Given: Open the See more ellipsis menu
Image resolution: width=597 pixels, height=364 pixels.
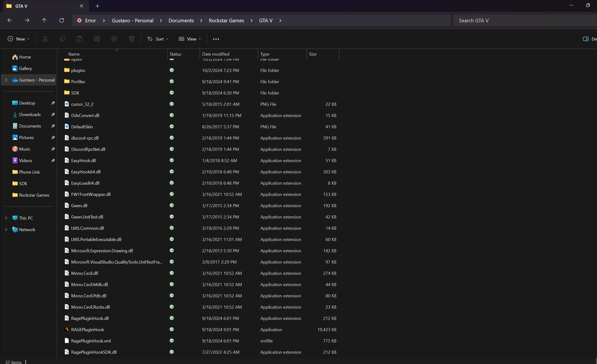Looking at the screenshot, I should 216,39.
